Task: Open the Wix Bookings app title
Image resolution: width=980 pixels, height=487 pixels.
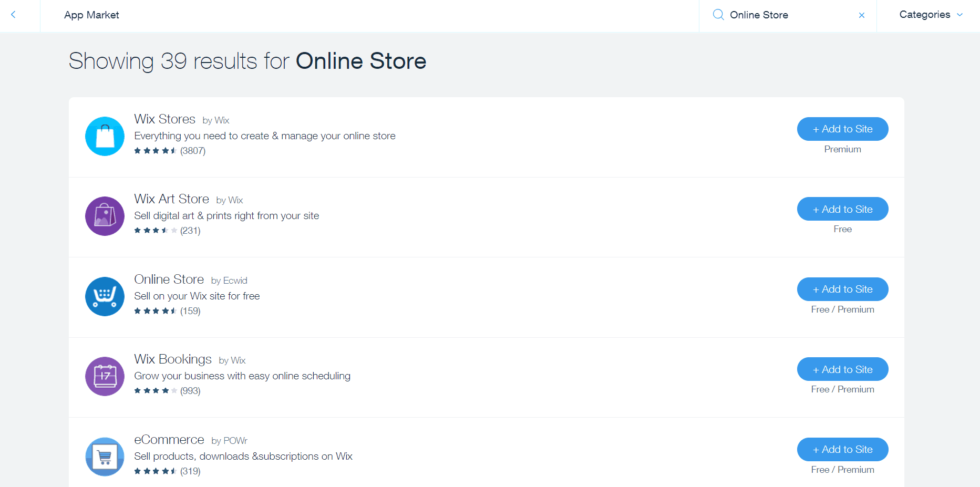Action: point(173,359)
